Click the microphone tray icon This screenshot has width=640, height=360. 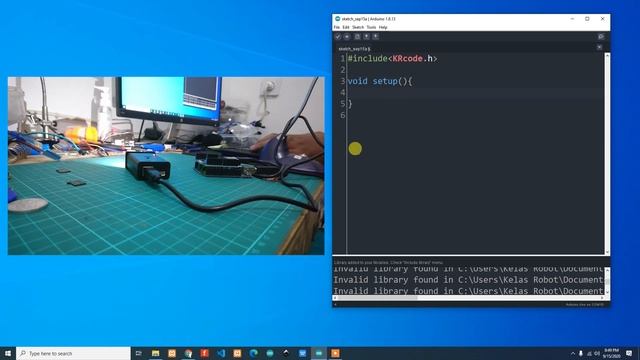(581, 353)
